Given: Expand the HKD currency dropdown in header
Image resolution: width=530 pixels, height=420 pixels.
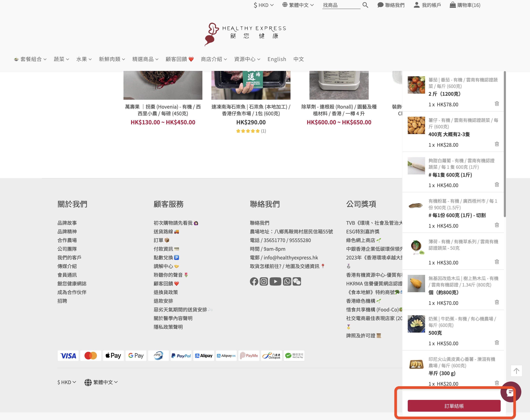Looking at the screenshot, I should pos(263,5).
